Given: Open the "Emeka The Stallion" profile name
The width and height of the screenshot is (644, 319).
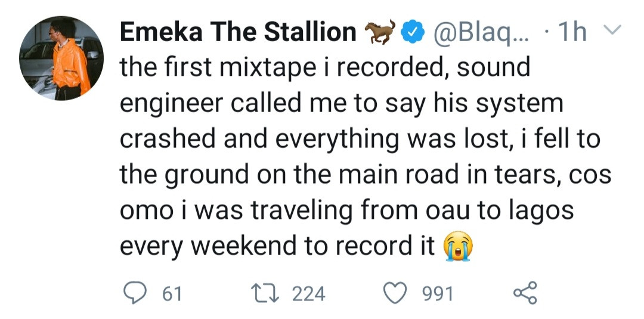Looking at the screenshot, I should (238, 32).
